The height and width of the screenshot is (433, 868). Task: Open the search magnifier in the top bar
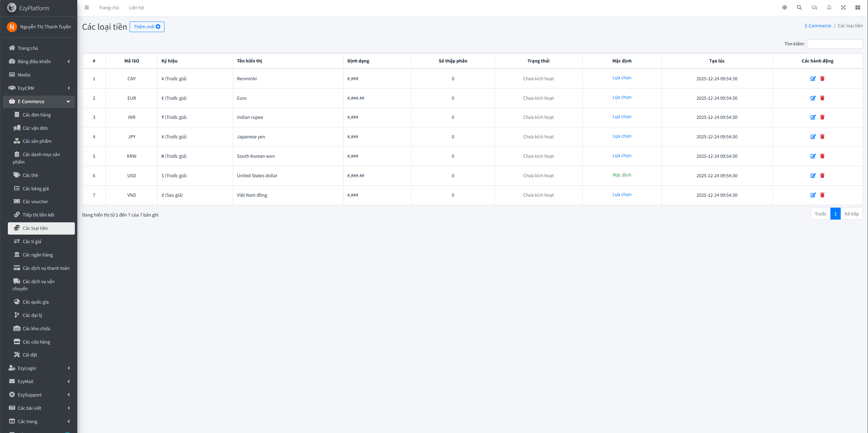(x=799, y=8)
